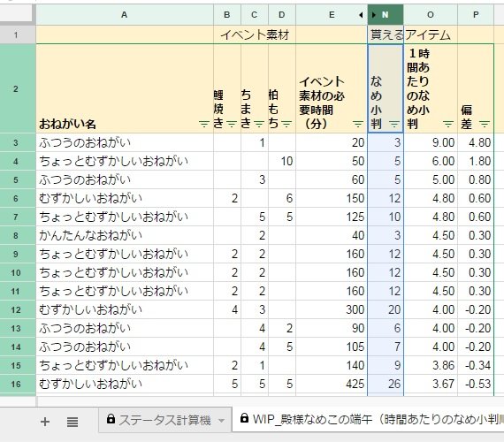
Task: Click the -0.53 deviation cell
Action: [x=476, y=385]
